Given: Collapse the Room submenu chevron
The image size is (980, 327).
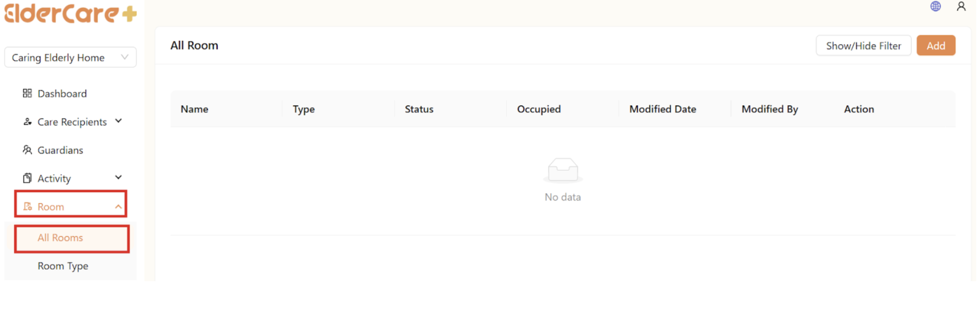Looking at the screenshot, I should (118, 207).
